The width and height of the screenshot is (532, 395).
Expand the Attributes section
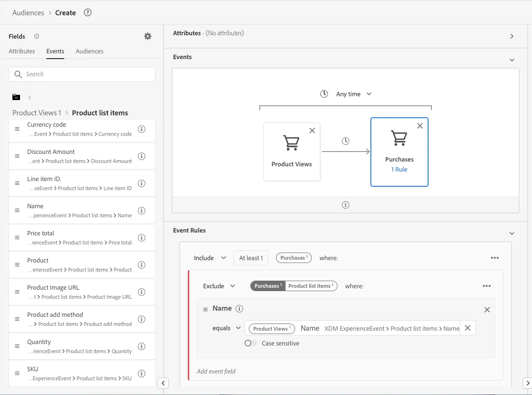(512, 36)
